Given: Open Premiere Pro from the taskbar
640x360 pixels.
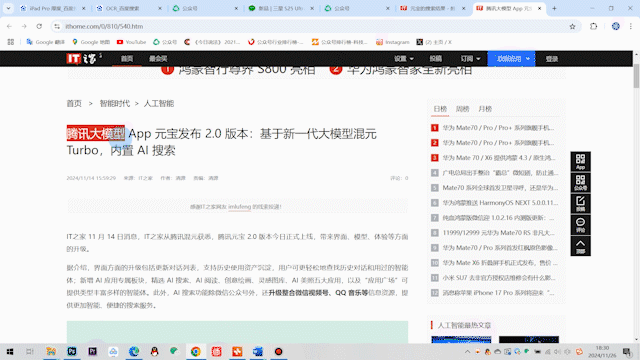Looking at the screenshot, I should [93, 351].
